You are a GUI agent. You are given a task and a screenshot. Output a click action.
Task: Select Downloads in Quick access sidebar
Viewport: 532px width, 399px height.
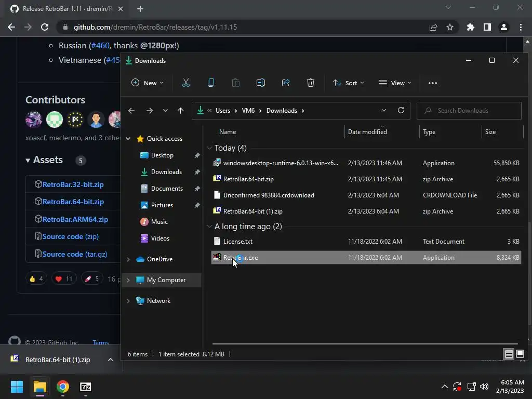(x=166, y=171)
